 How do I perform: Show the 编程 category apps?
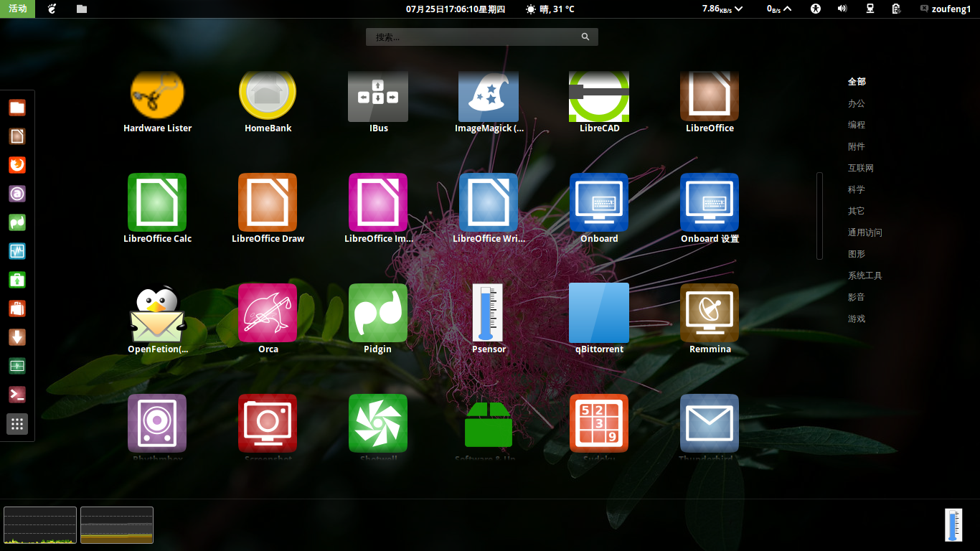[857, 125]
